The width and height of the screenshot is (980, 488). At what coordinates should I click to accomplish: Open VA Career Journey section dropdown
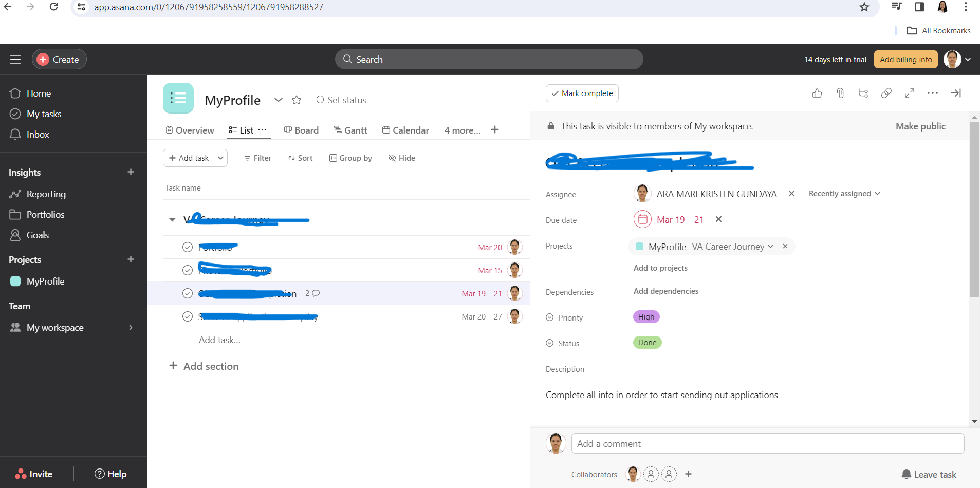point(733,247)
